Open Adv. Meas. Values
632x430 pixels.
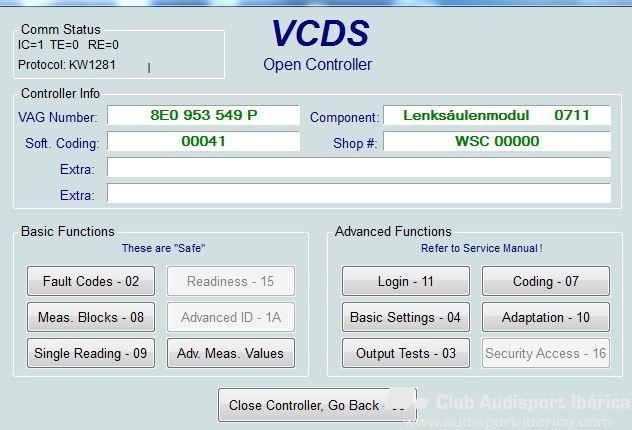pyautogui.click(x=231, y=353)
